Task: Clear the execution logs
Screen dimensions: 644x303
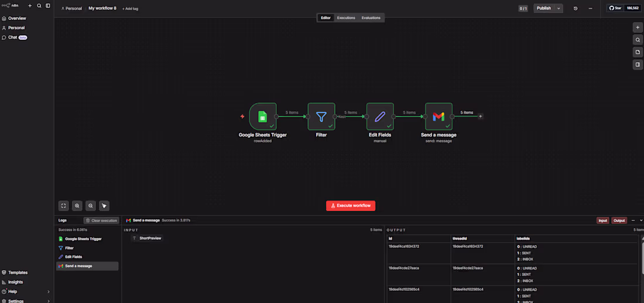Action: click(x=101, y=220)
